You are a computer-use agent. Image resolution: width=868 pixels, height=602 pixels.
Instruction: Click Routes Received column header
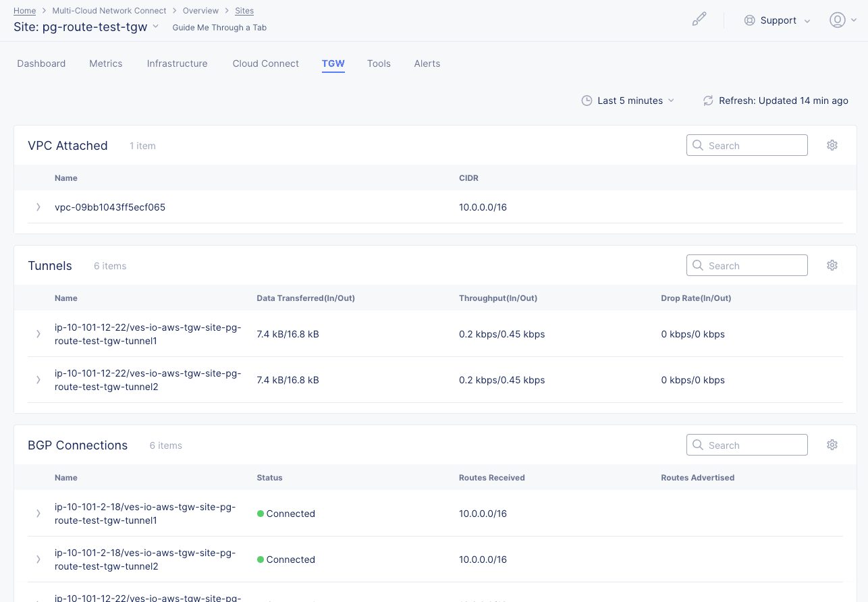tap(492, 478)
